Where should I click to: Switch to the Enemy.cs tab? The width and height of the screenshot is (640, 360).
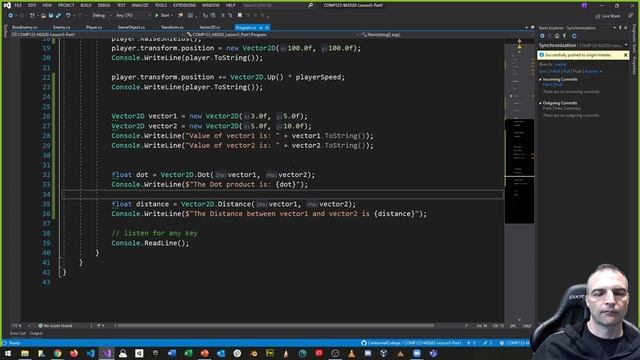pos(62,27)
